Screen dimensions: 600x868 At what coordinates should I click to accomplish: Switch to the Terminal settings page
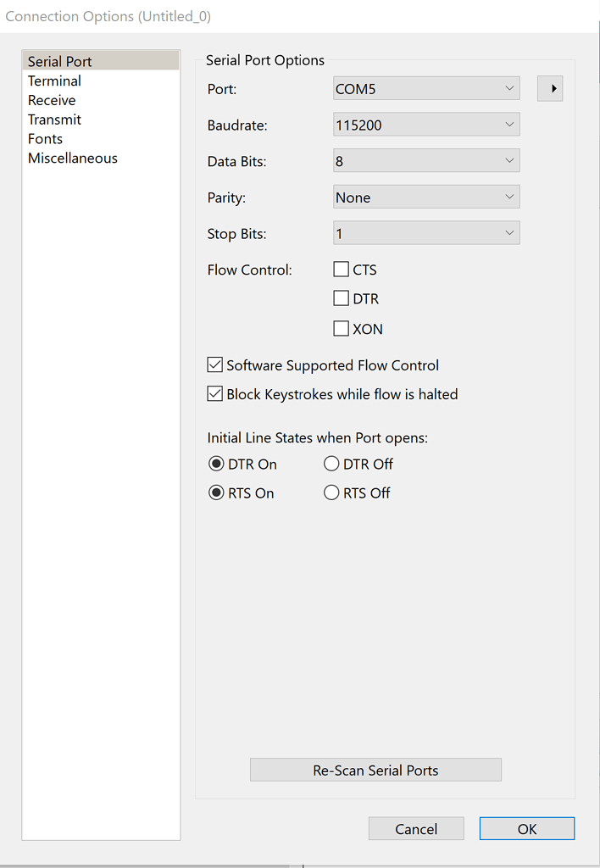(x=54, y=81)
